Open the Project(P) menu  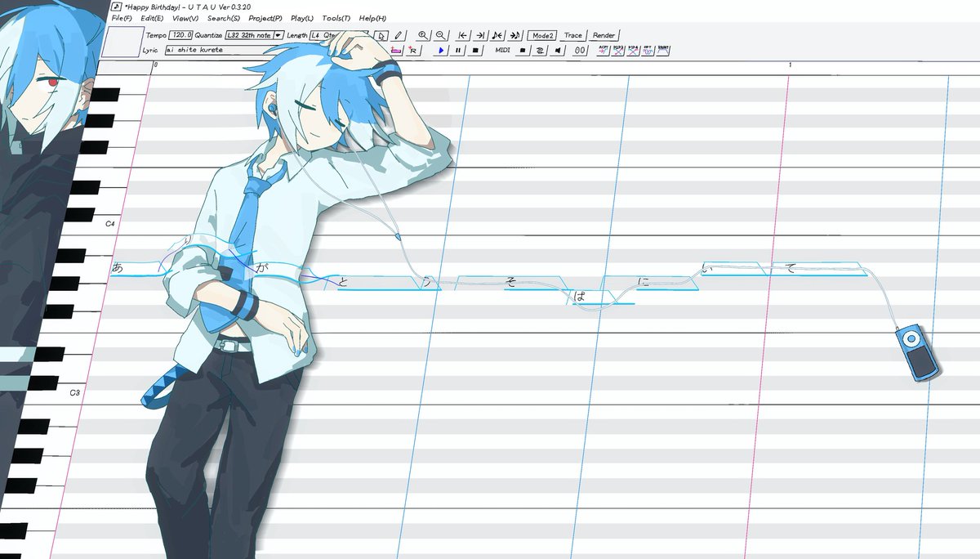(x=265, y=18)
